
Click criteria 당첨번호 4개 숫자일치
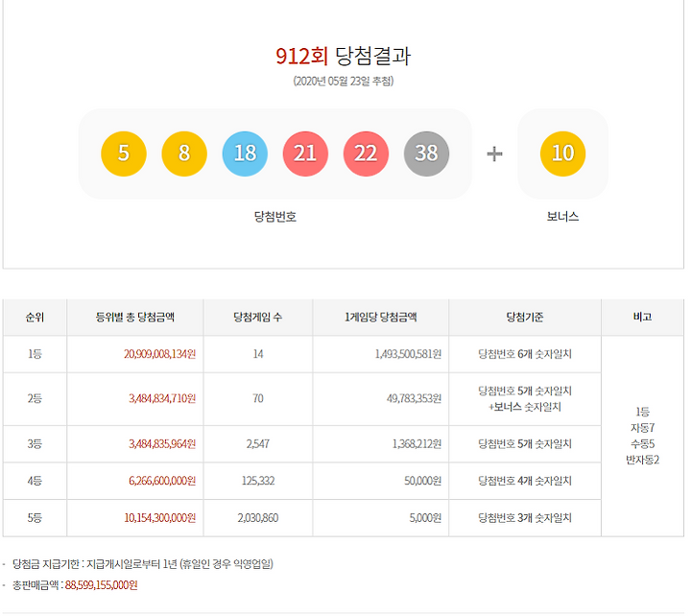point(525,481)
